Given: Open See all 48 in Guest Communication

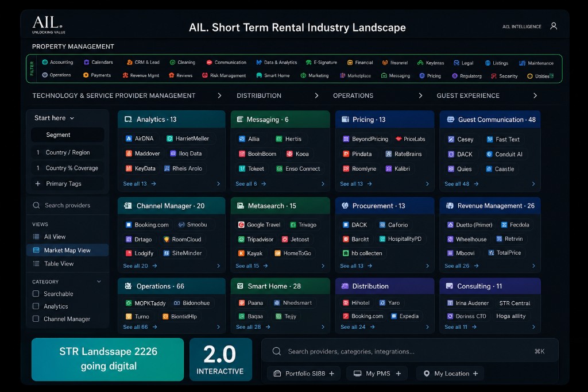Looking at the screenshot, I should 462,183.
